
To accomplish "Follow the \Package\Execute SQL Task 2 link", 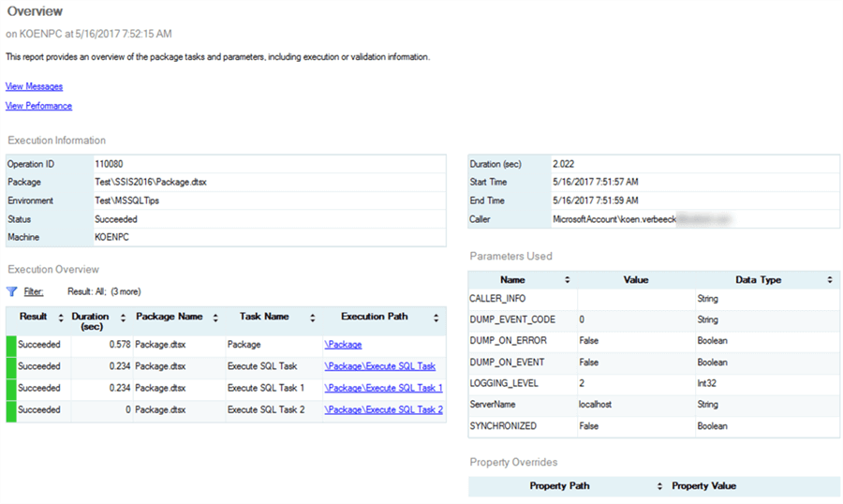I will pyautogui.click(x=383, y=409).
